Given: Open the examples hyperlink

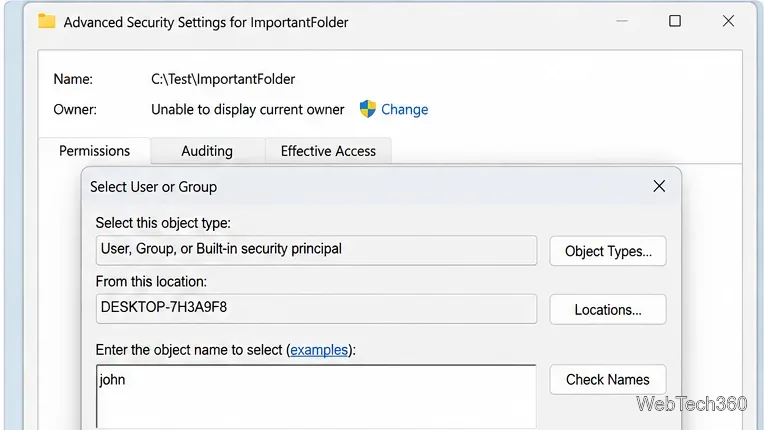Looking at the screenshot, I should [319, 350].
